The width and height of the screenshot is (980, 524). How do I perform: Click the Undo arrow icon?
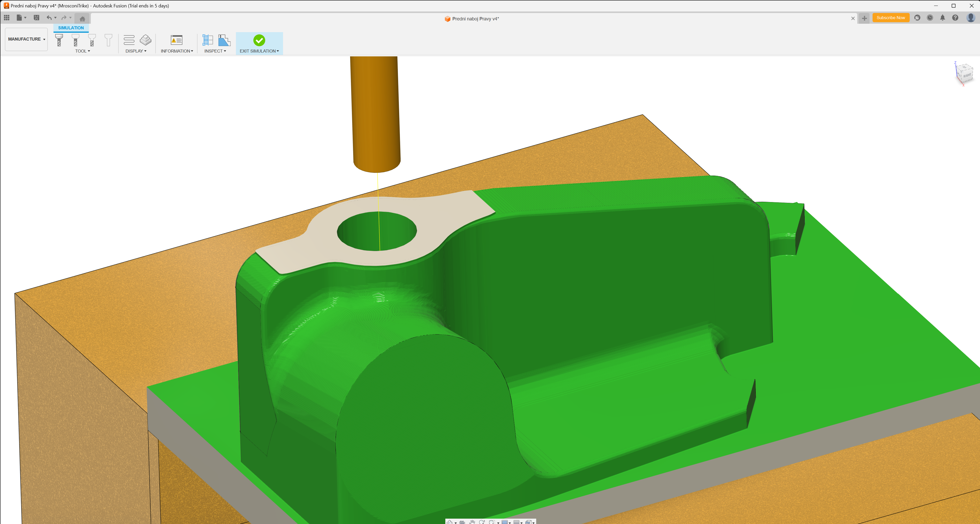[x=49, y=18]
